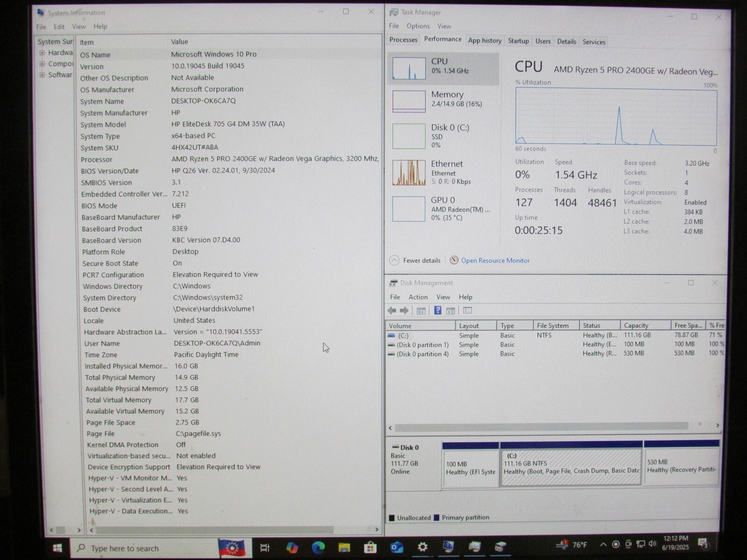Click the volume speaker tray icon
This screenshot has width=747, height=560.
(x=652, y=544)
